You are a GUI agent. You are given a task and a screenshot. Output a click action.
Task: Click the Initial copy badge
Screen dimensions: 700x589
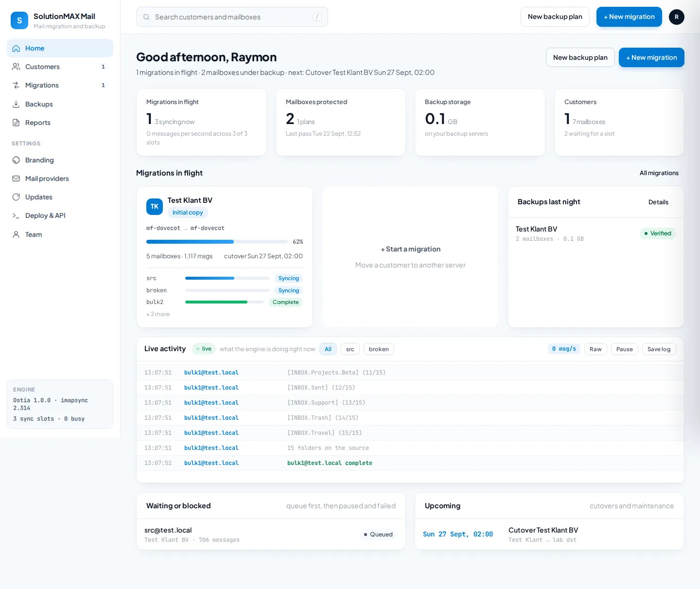pos(188,213)
